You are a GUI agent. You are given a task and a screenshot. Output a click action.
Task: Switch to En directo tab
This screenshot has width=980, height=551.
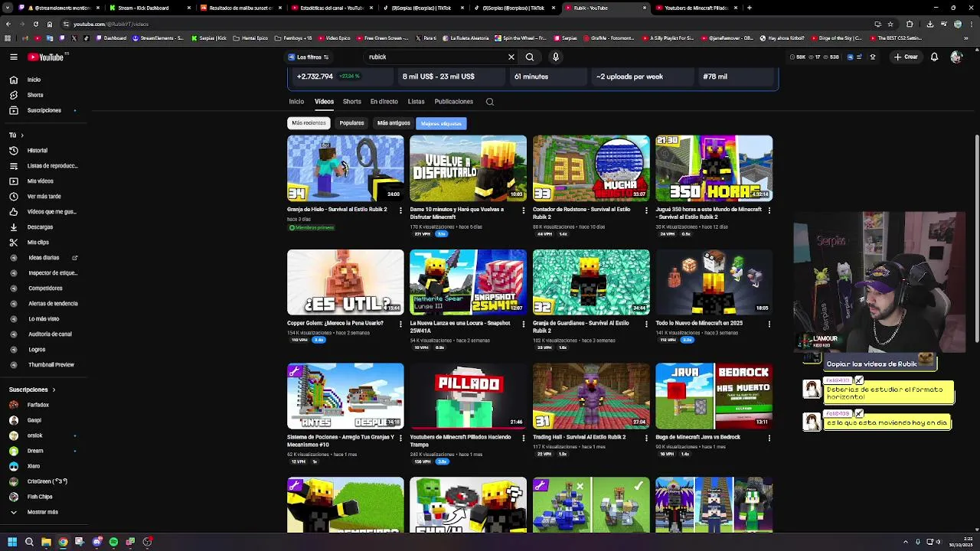(384, 102)
